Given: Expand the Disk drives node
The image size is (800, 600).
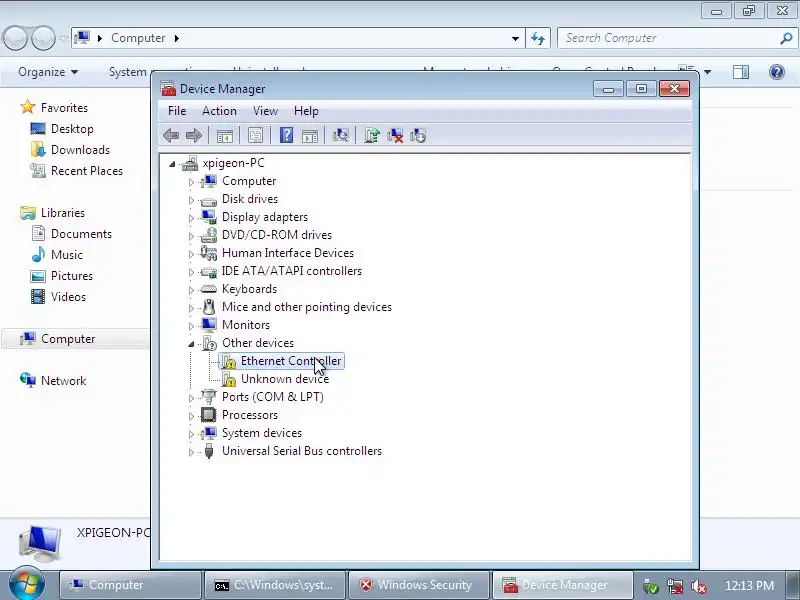Looking at the screenshot, I should (191, 200).
